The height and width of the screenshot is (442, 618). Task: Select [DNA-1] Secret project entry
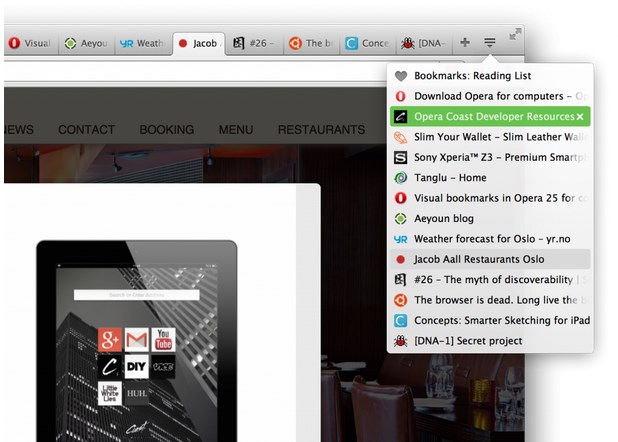pyautogui.click(x=490, y=341)
